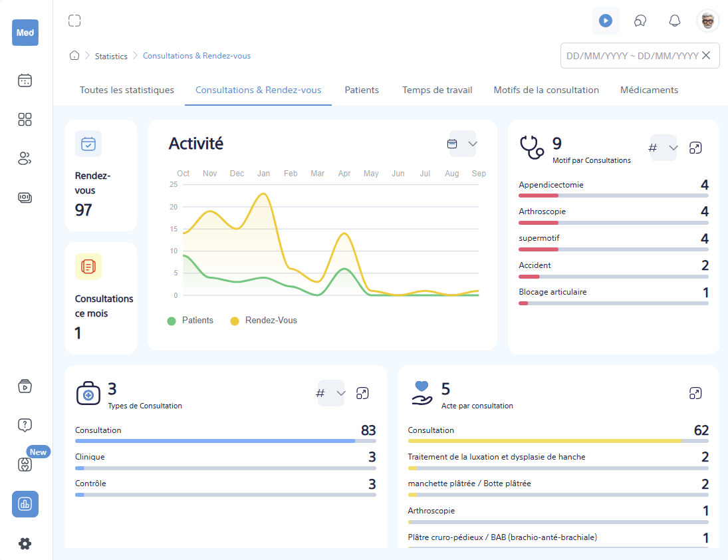This screenshot has height=560, width=728.
Task: Open the # sorting dropdown for Motif par Consultations
Action: point(663,148)
